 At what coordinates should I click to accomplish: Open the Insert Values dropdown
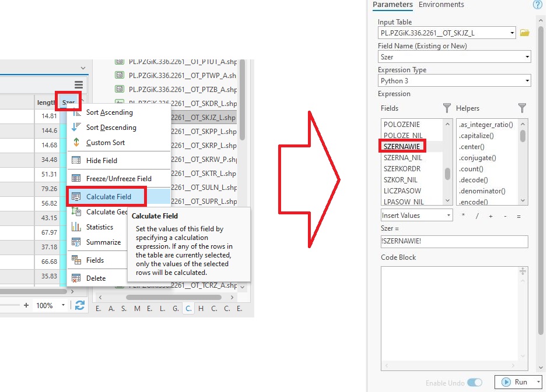416,216
